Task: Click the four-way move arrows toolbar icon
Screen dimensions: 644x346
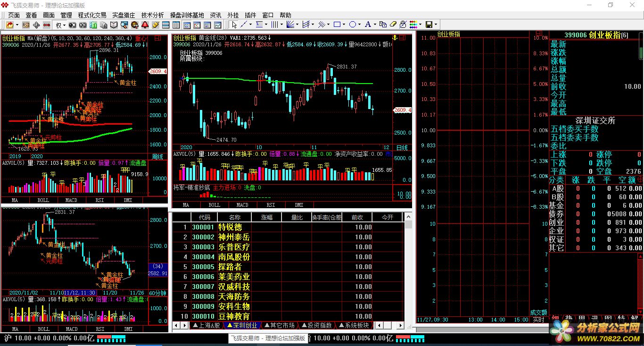Action: click(36, 25)
